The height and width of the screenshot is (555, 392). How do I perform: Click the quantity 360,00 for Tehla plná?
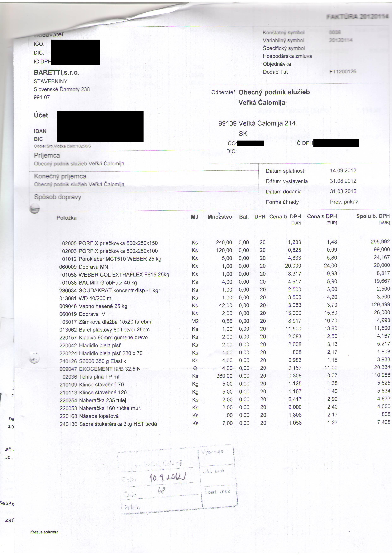(x=224, y=376)
